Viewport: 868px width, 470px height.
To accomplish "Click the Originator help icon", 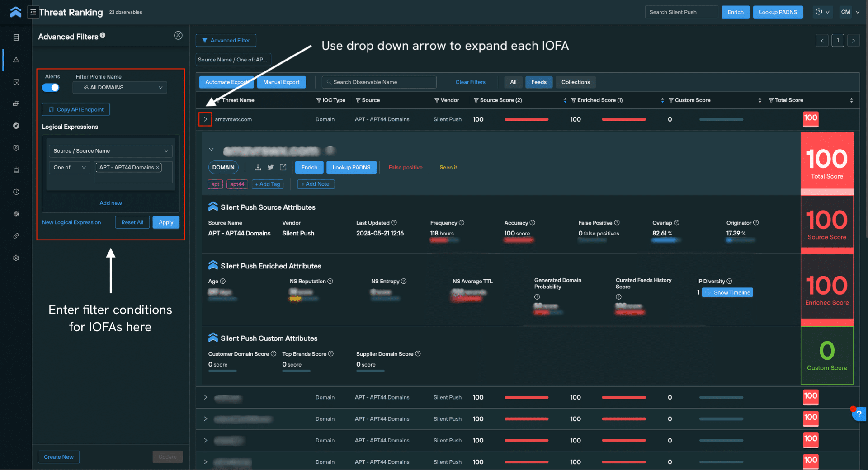I will tap(756, 222).
